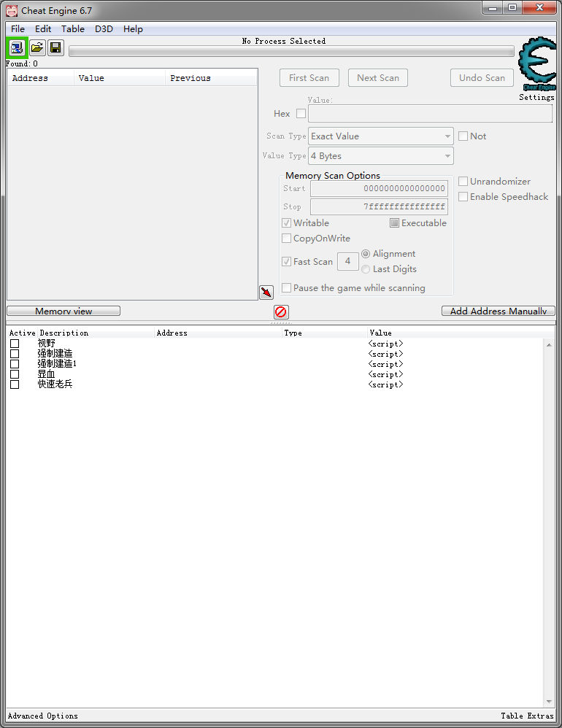Open Table Extras
This screenshot has width=562, height=728.
527,716
